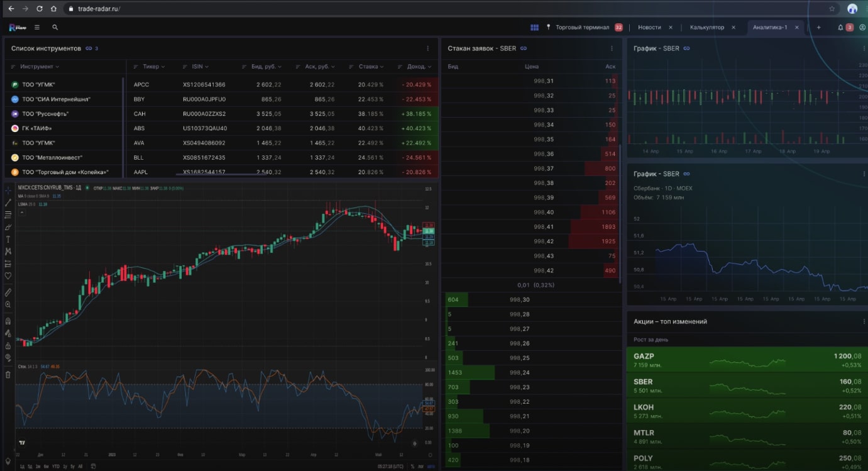Toggle percent scale on chart
The width and height of the screenshot is (868, 471).
click(413, 466)
